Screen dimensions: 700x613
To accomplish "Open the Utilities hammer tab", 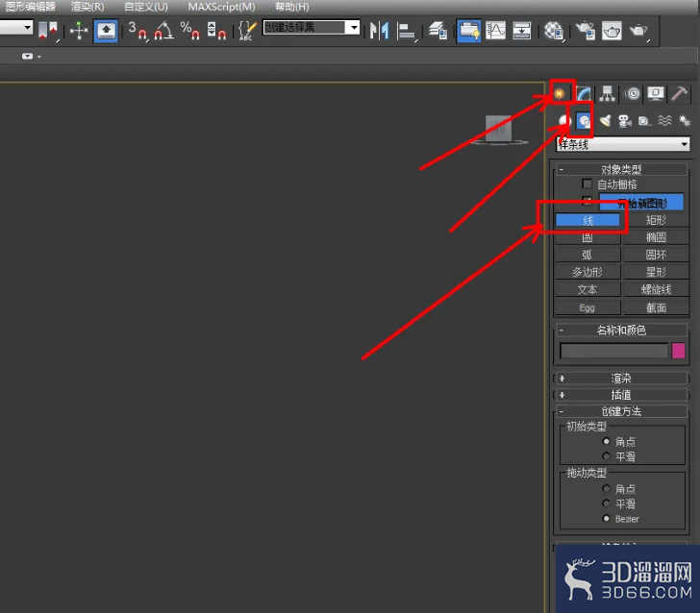I will (x=679, y=94).
